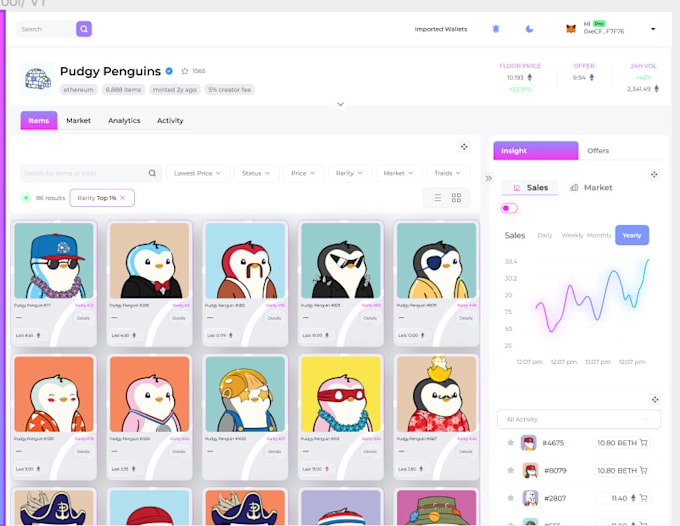Open the All Activity dropdown
The width and height of the screenshot is (680, 526).
click(x=579, y=419)
